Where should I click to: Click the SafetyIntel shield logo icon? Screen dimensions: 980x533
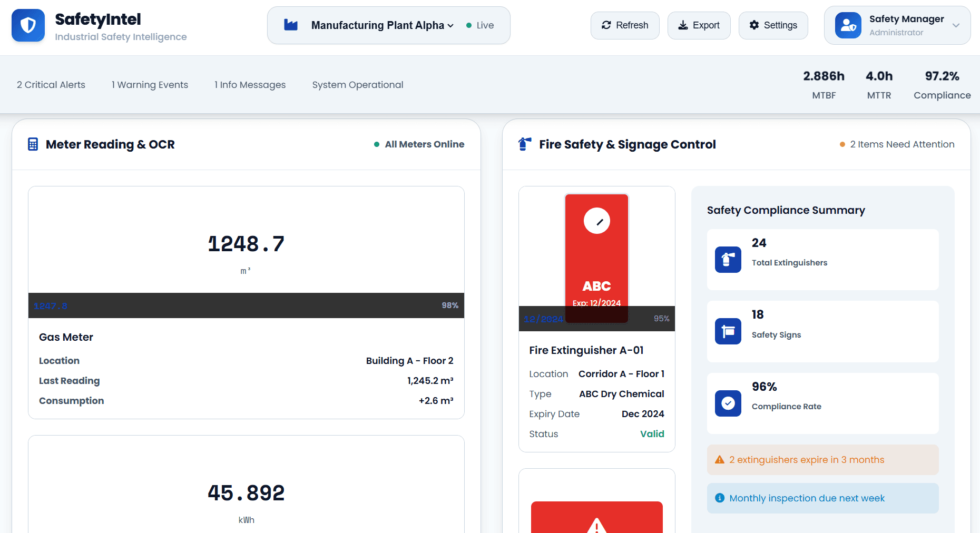28,25
